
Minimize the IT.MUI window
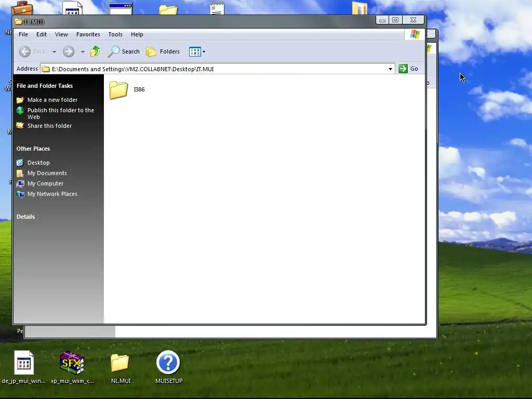[x=382, y=20]
